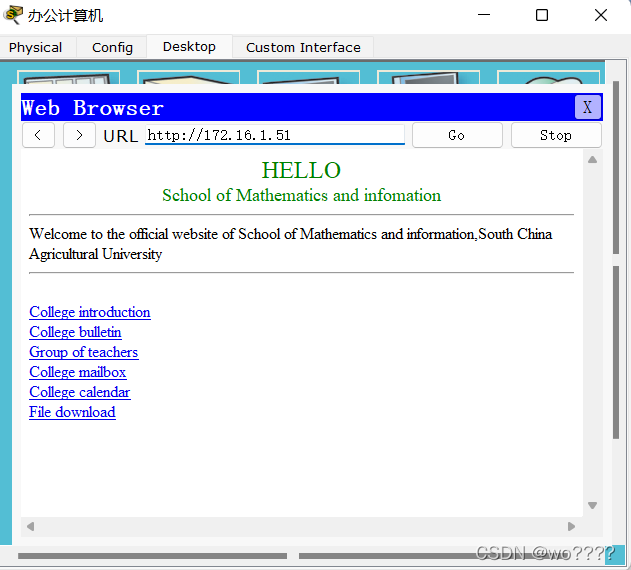Switch to the Physical tab
Viewport: 631px width, 570px height.
click(x=35, y=48)
